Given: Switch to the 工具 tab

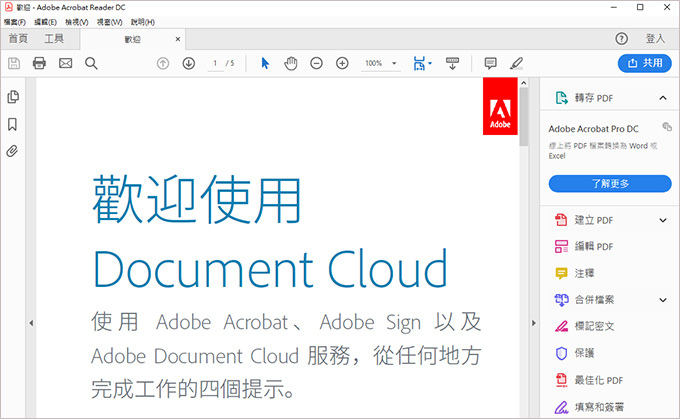Looking at the screenshot, I should tap(54, 39).
